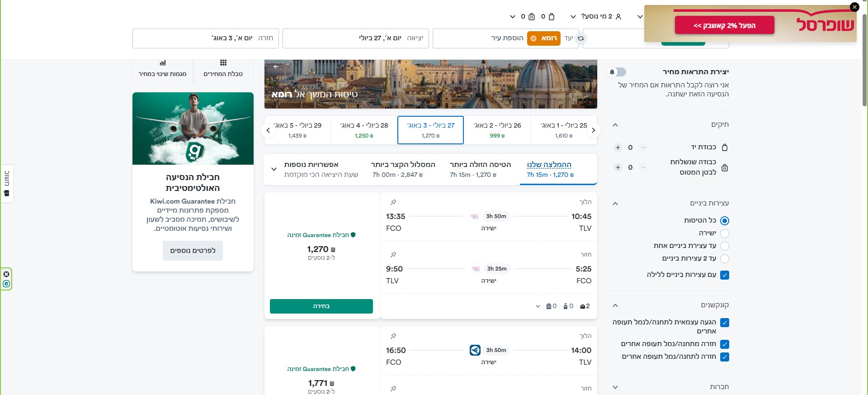
Task: Click the back arrow on the Rome banner
Action: (276, 67)
